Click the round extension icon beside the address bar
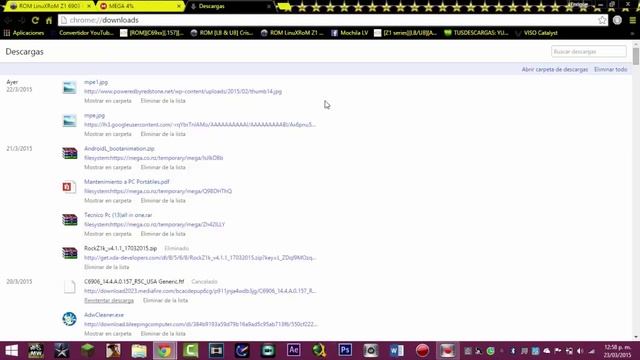The height and width of the screenshot is (360, 640). (x=617, y=20)
